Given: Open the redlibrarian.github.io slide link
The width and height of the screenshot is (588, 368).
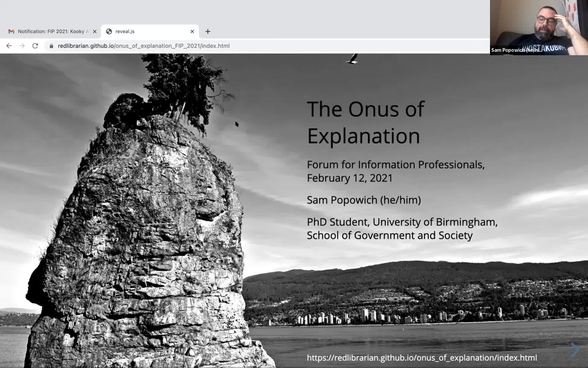Looking at the screenshot, I should [x=422, y=358].
